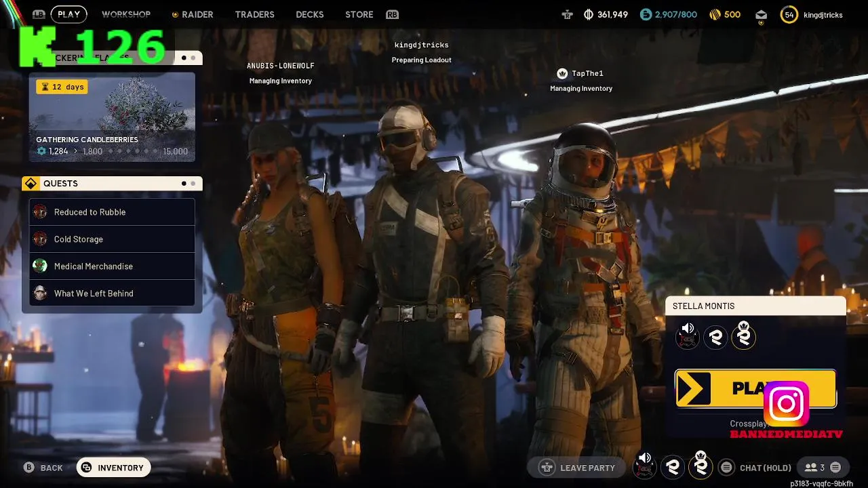
Task: Click the middle avatar in the Stella Montis panel
Action: 715,337
